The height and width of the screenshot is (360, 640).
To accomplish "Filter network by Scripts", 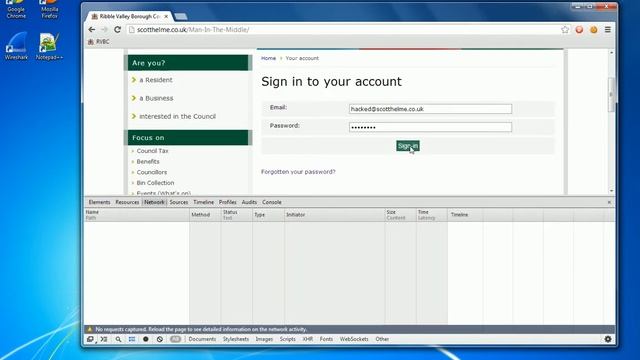I will (287, 339).
